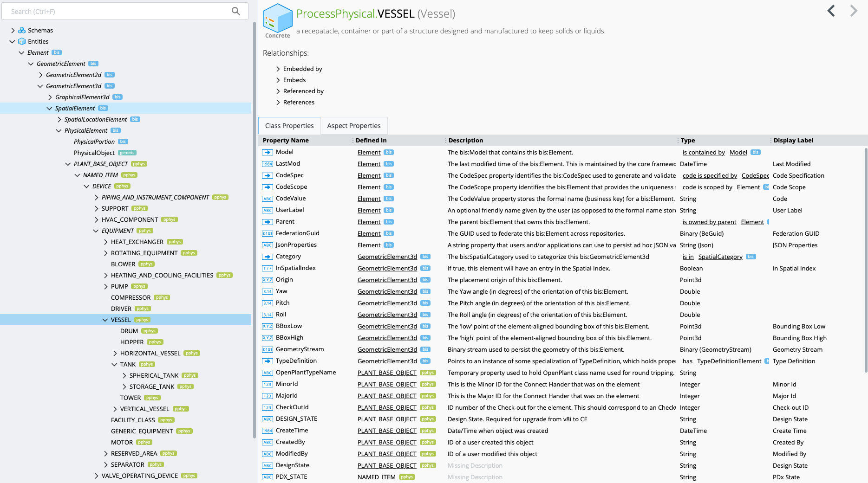The image size is (868, 483).
Task: Expand the Embeds relationship
Action: click(278, 80)
